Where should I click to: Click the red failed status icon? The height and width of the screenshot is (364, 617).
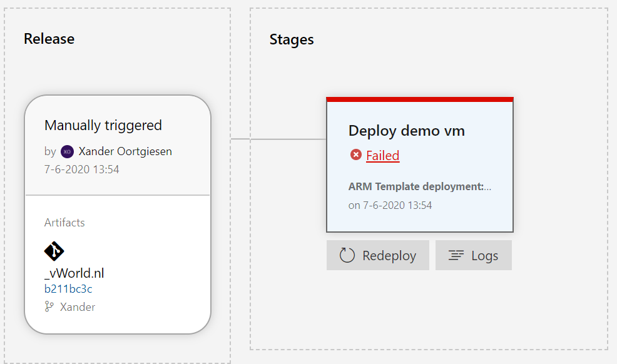[x=356, y=154]
